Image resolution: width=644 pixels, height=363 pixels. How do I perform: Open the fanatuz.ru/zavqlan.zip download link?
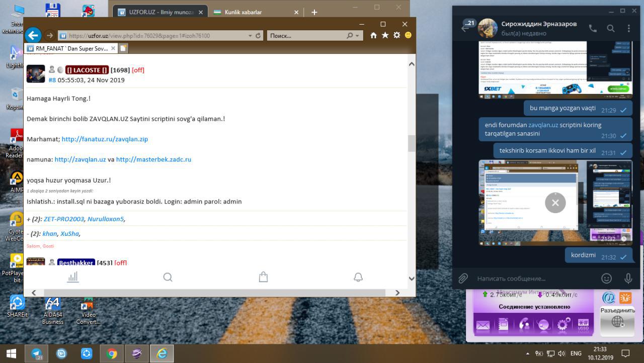click(x=105, y=139)
